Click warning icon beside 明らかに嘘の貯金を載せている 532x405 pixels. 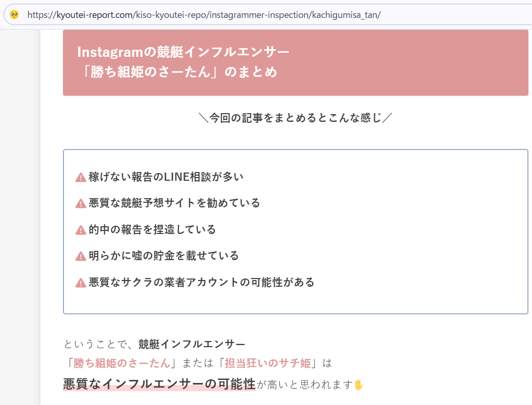point(80,256)
